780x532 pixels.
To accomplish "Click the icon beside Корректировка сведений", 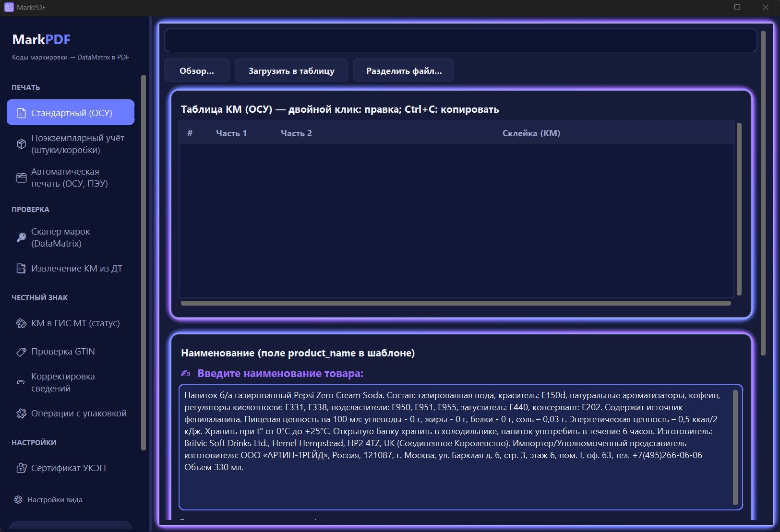I will 21,382.
